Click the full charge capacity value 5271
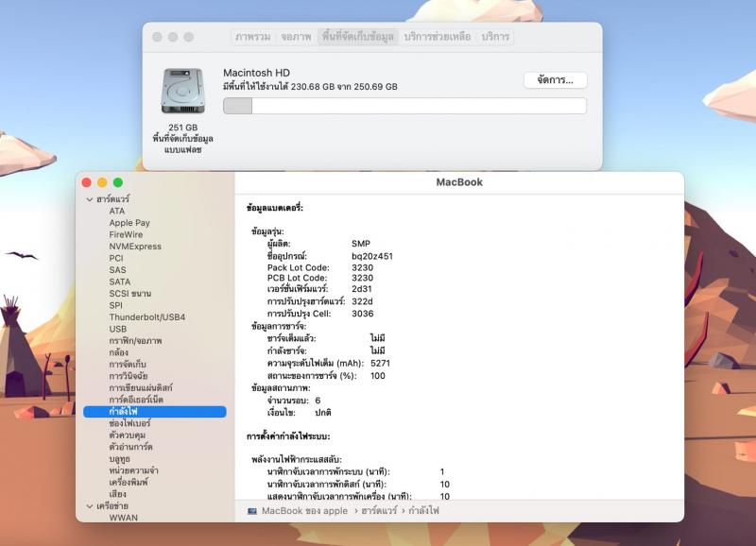756x546 pixels. [381, 364]
